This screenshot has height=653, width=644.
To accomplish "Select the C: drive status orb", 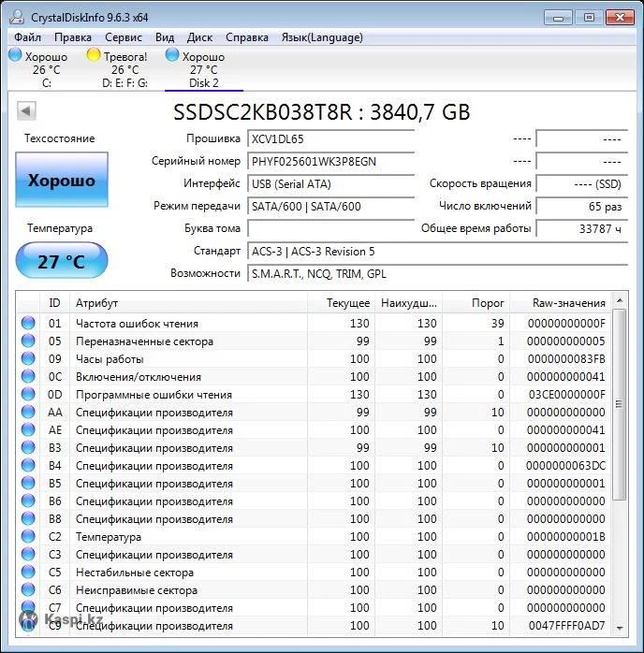I will tap(15, 56).
